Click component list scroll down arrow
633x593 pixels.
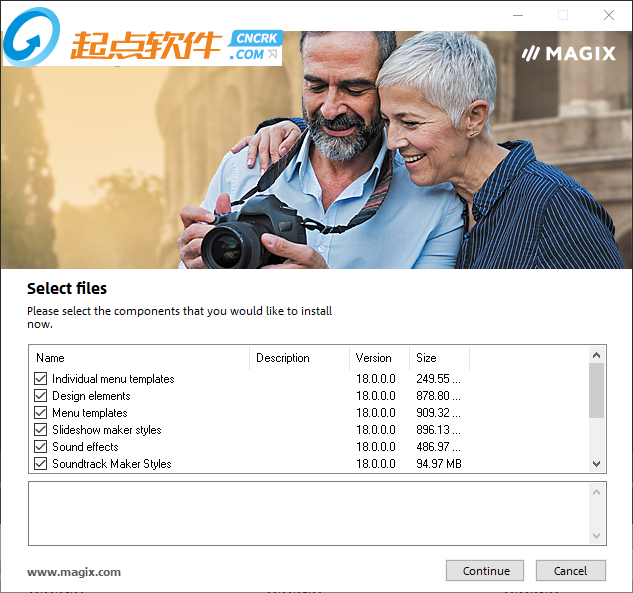point(597,464)
